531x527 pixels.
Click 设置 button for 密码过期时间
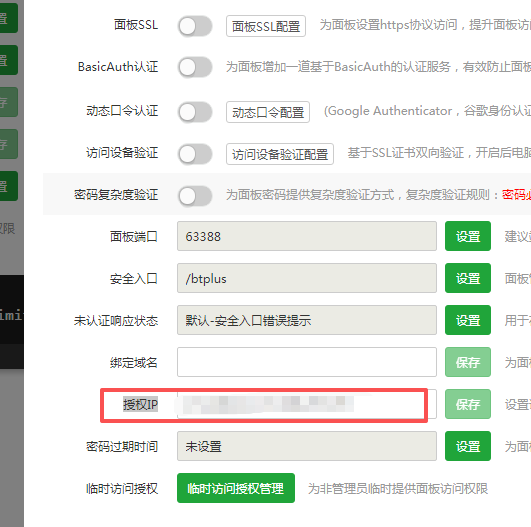pyautogui.click(x=468, y=446)
